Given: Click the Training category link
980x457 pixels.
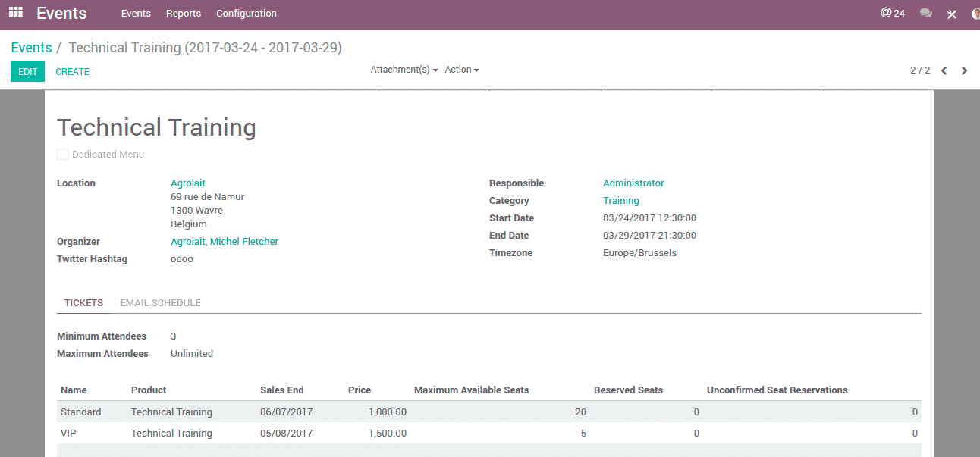Looking at the screenshot, I should [620, 201].
